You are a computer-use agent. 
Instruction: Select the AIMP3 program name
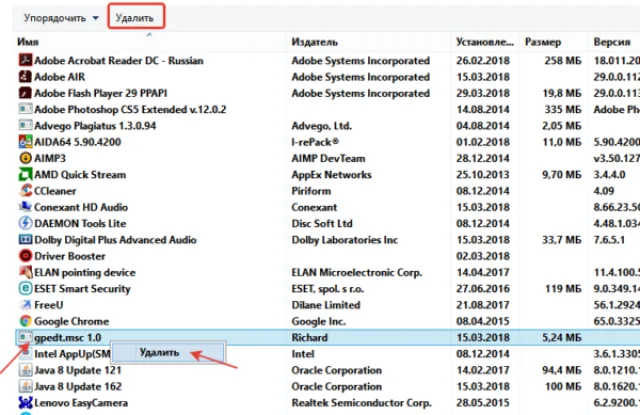pos(50,158)
